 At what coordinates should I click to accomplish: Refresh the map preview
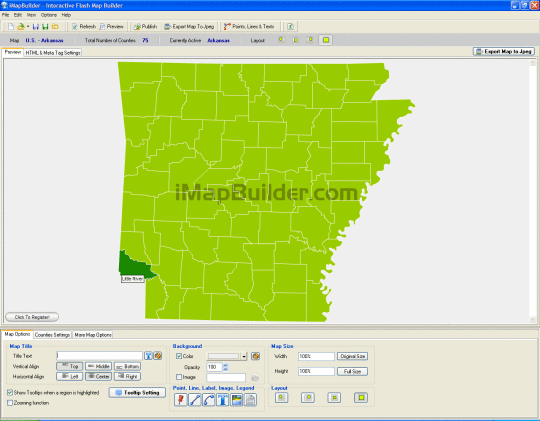click(84, 27)
